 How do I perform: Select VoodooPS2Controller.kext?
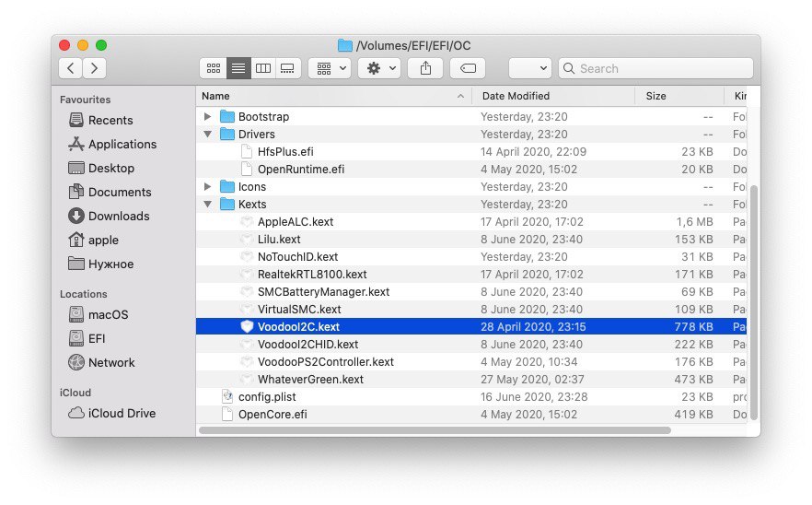471,362
